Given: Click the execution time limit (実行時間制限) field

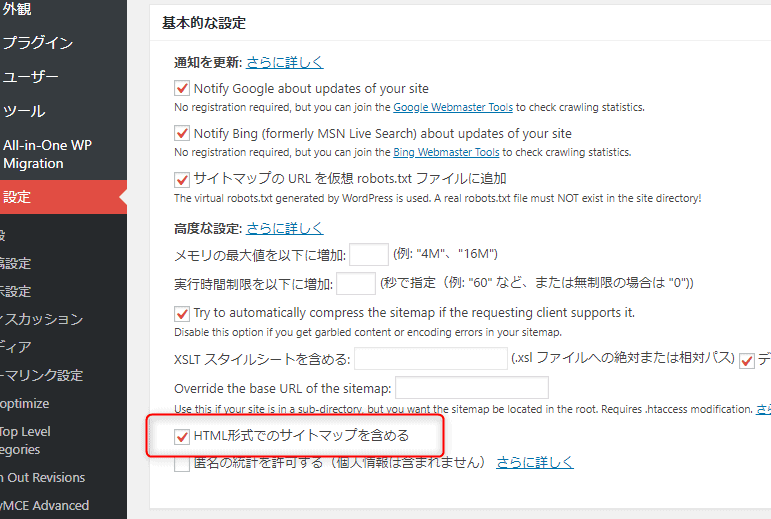Looking at the screenshot, I should (356, 283).
